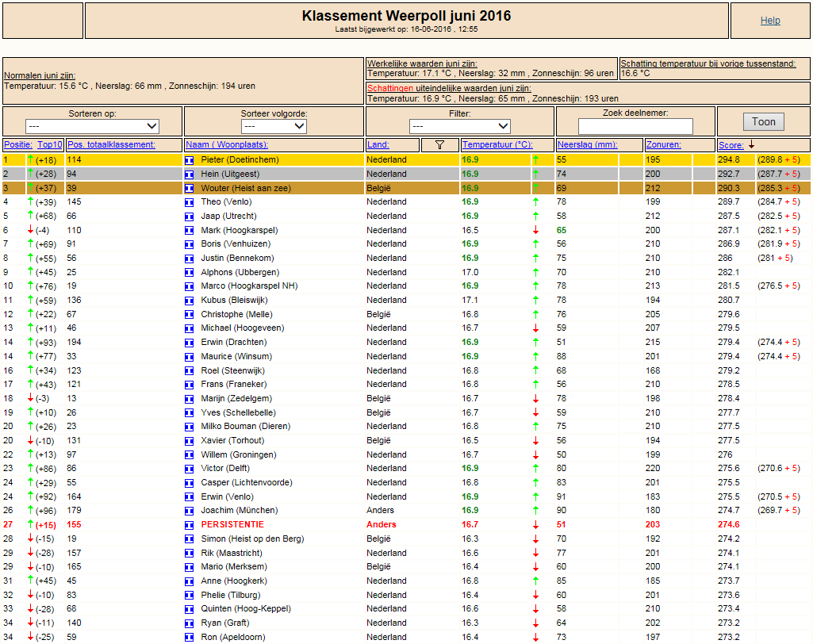Open the 'Sorteren op' dropdown
The height and width of the screenshot is (644, 813).
pos(92,126)
